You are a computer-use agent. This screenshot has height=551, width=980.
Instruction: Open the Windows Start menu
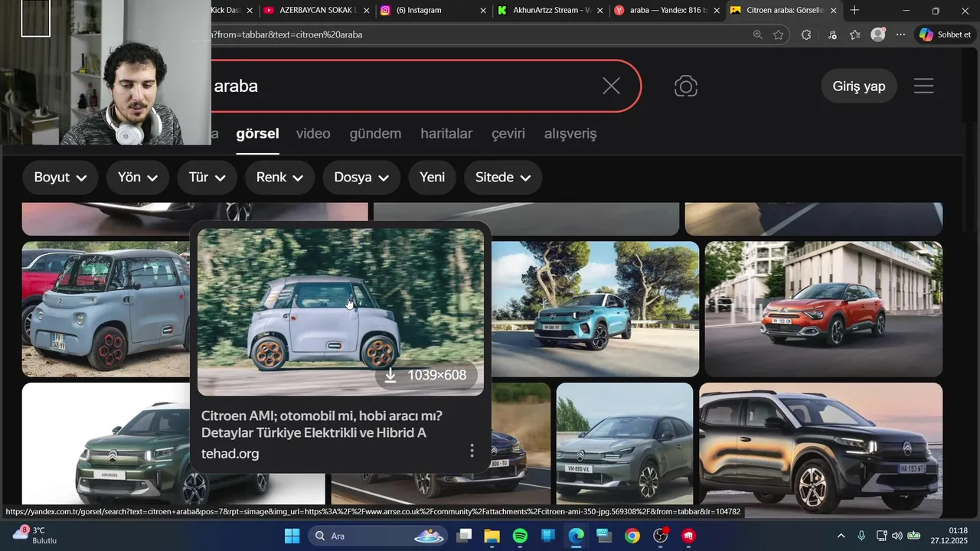tap(292, 536)
